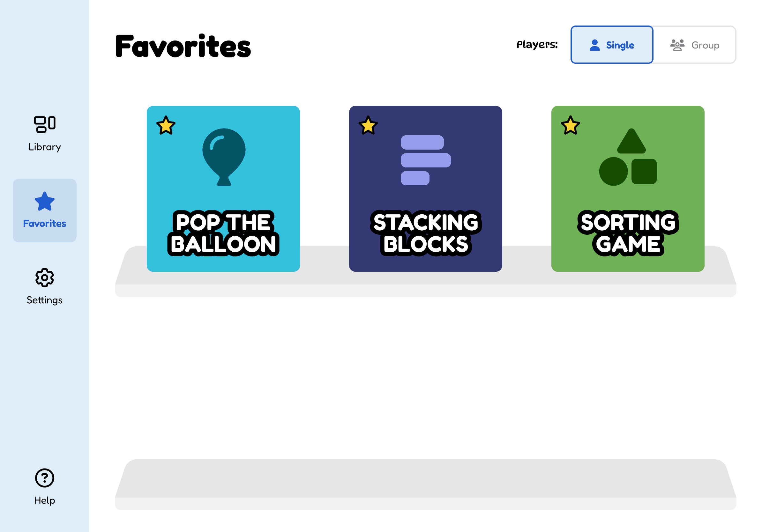
Task: Open the Settings label in the sidebar
Action: pyautogui.click(x=44, y=300)
